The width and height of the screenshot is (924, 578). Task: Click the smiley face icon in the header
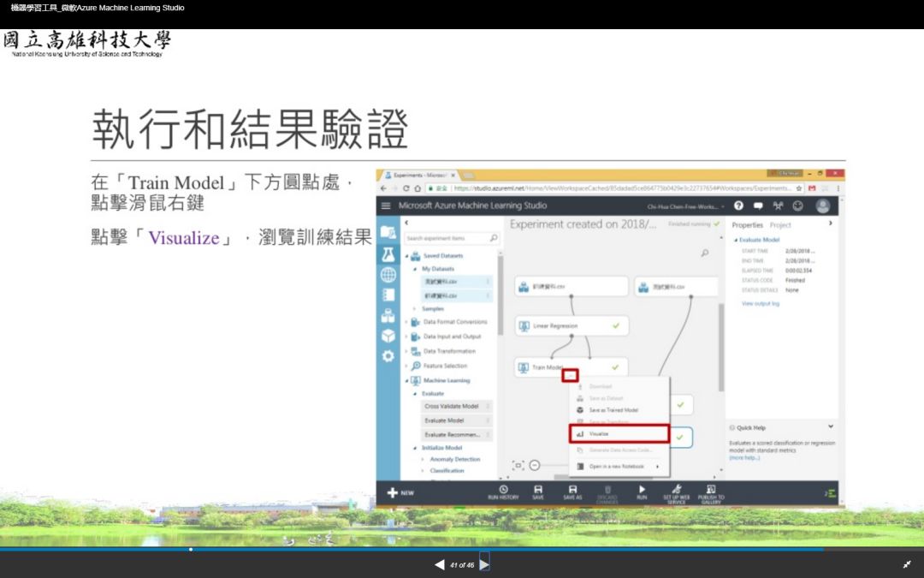pyautogui.click(x=798, y=206)
